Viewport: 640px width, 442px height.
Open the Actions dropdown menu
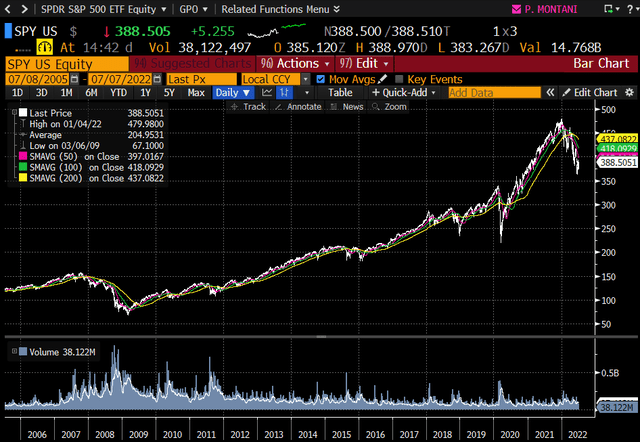pyautogui.click(x=296, y=64)
